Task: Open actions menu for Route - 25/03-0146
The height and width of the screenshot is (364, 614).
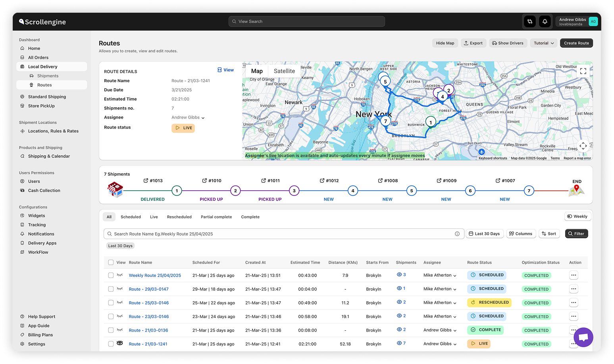Action: click(574, 303)
